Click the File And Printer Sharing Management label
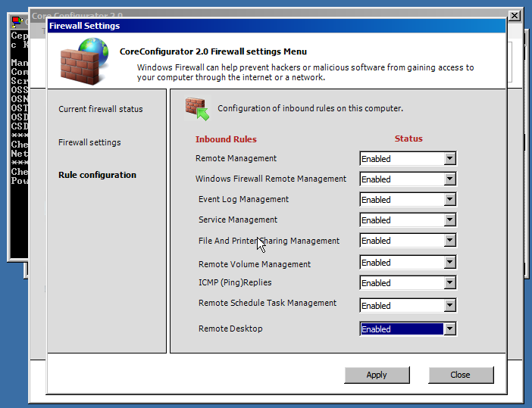 (269, 241)
